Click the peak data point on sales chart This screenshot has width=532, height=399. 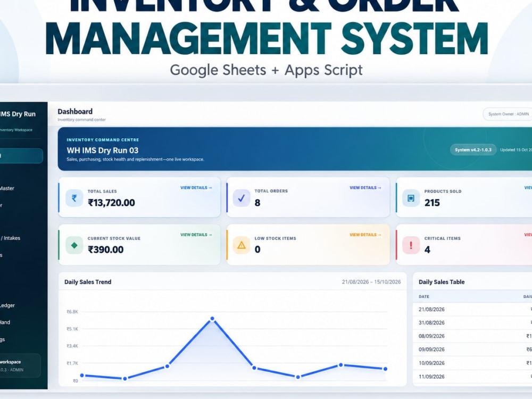[x=212, y=319]
